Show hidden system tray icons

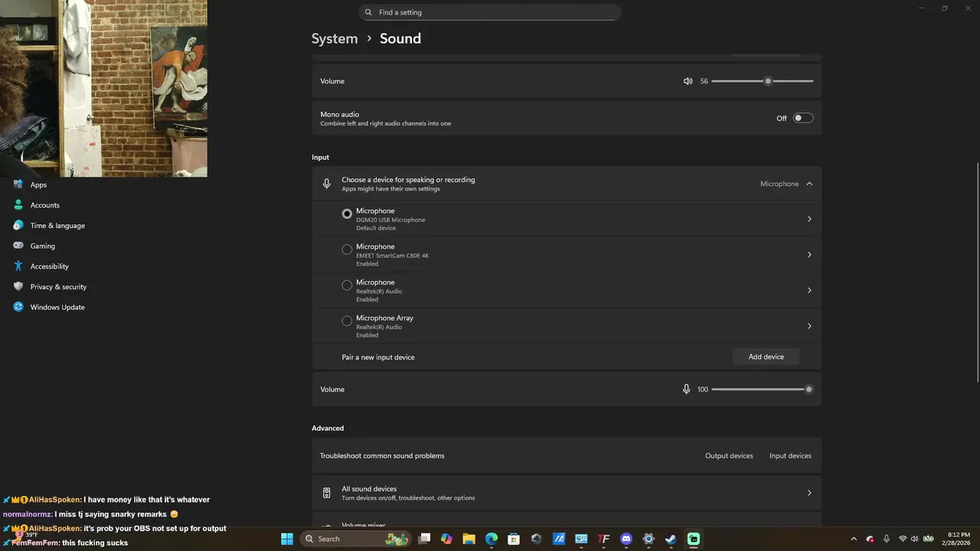click(854, 539)
